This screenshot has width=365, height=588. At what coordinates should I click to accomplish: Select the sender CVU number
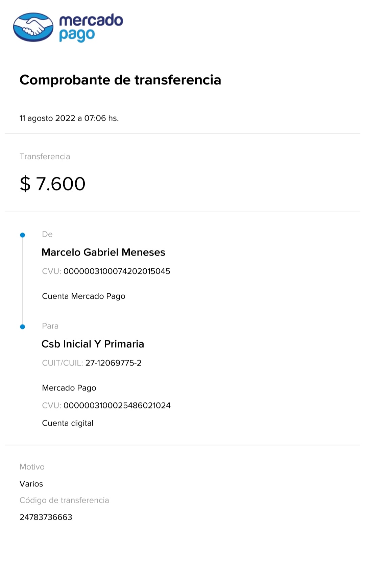(117, 271)
